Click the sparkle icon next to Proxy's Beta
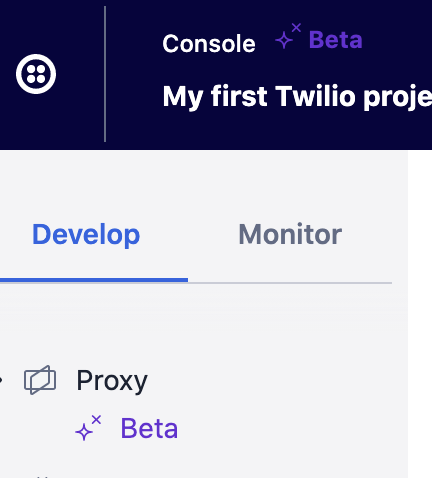The width and height of the screenshot is (432, 478). 88,428
